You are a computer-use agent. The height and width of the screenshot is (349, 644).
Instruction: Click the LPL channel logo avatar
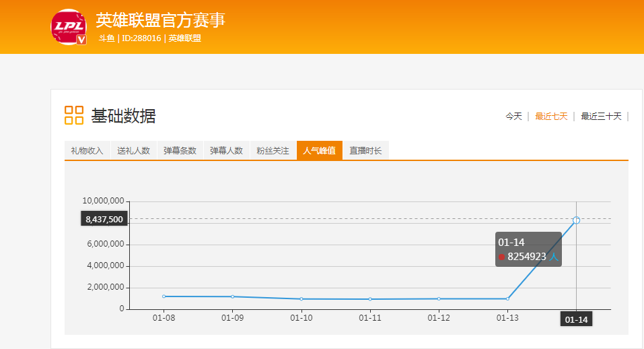(x=68, y=27)
